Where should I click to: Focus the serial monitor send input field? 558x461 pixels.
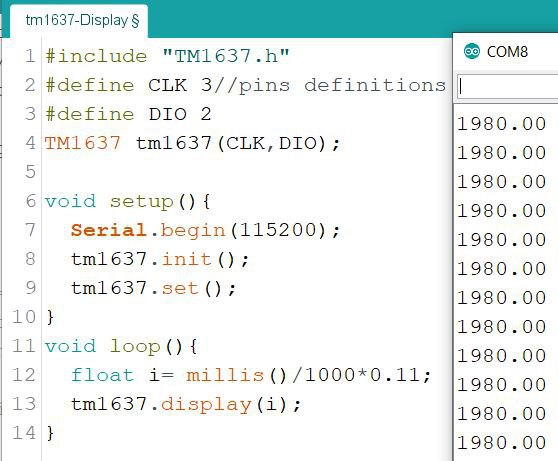click(x=508, y=86)
